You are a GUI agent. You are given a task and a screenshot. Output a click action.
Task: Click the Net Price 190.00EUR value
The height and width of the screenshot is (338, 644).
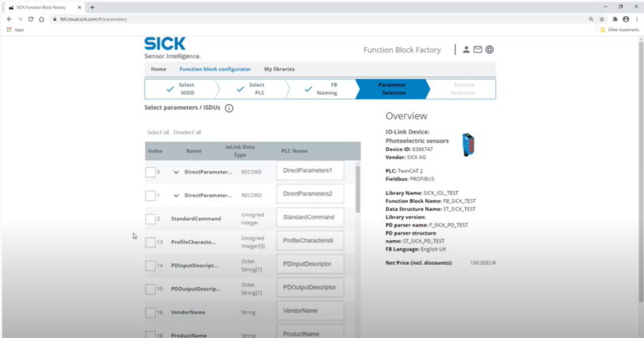[483, 262]
